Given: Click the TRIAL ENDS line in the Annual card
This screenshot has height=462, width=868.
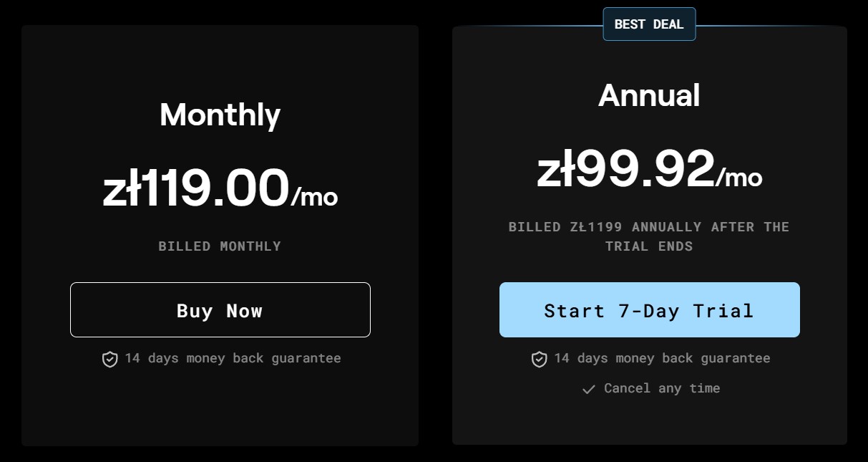Looking at the screenshot, I should [x=649, y=246].
